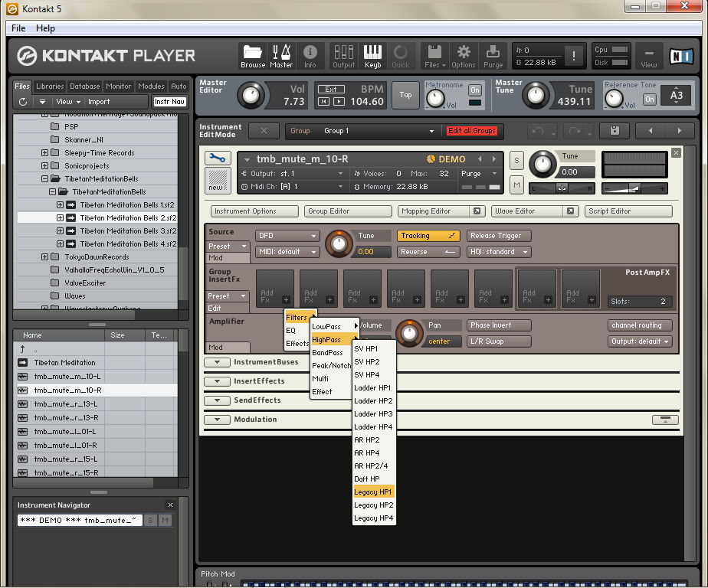This screenshot has width=708, height=588.
Task: Show the on-screen Keyboard icon
Action: click(372, 56)
